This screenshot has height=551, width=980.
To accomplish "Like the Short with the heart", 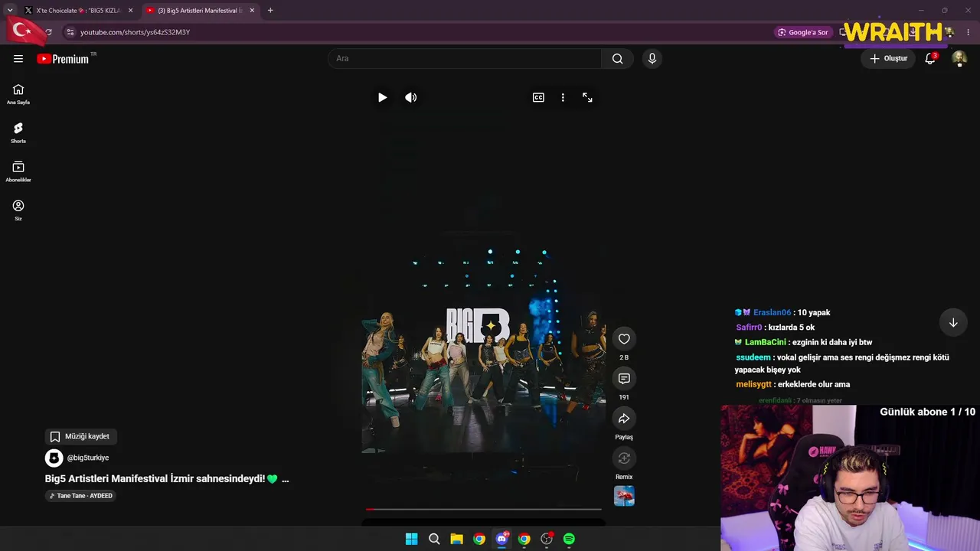I will tap(624, 339).
